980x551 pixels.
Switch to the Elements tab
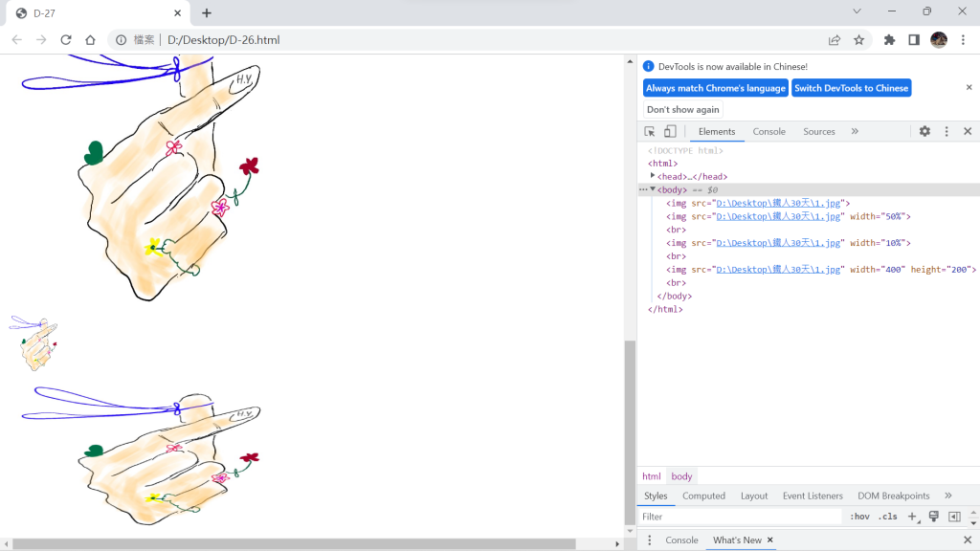point(716,131)
